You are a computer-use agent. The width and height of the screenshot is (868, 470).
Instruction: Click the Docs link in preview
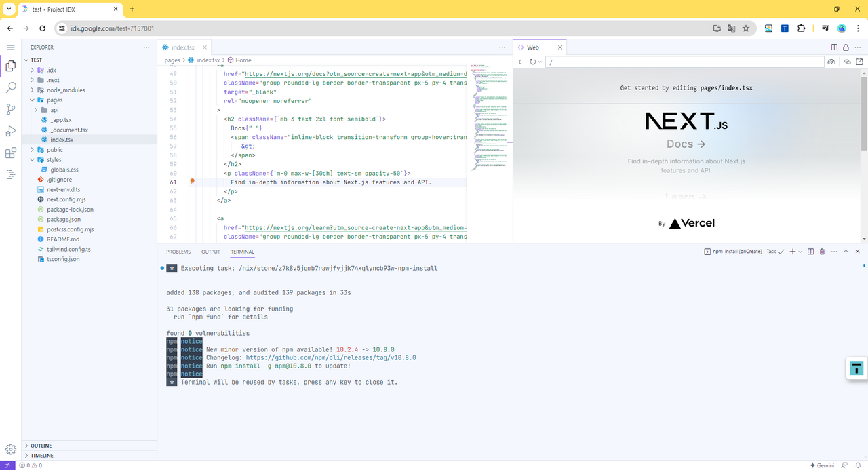pos(686,144)
